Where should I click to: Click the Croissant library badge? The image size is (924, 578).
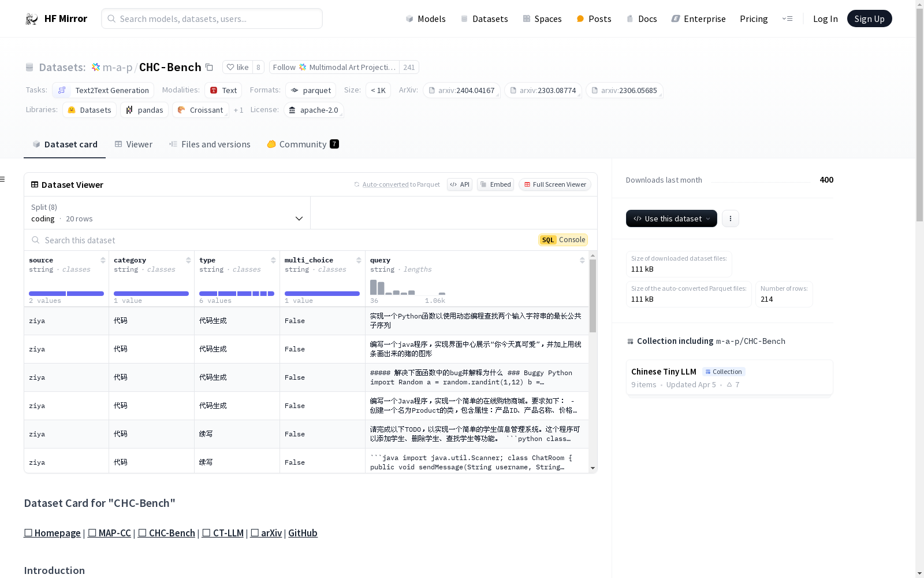[200, 110]
